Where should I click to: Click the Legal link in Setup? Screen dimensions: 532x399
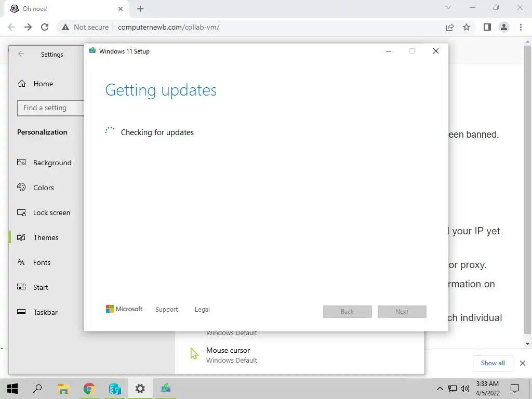pos(202,310)
